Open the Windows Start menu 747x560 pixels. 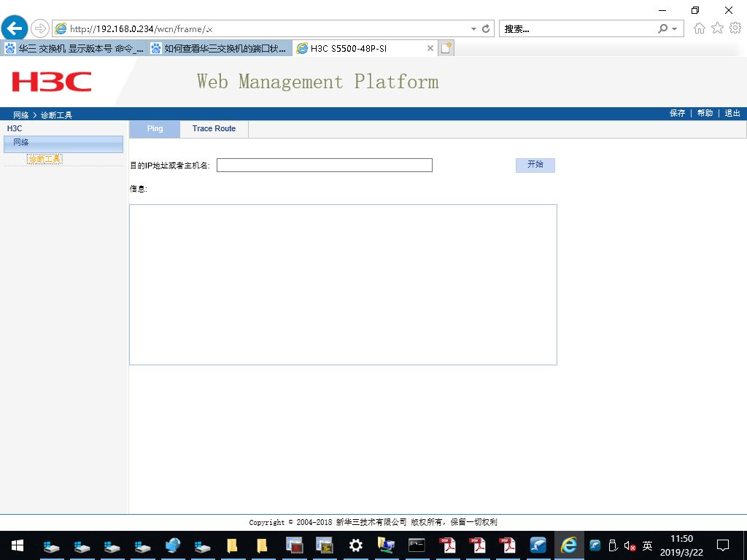(x=18, y=545)
